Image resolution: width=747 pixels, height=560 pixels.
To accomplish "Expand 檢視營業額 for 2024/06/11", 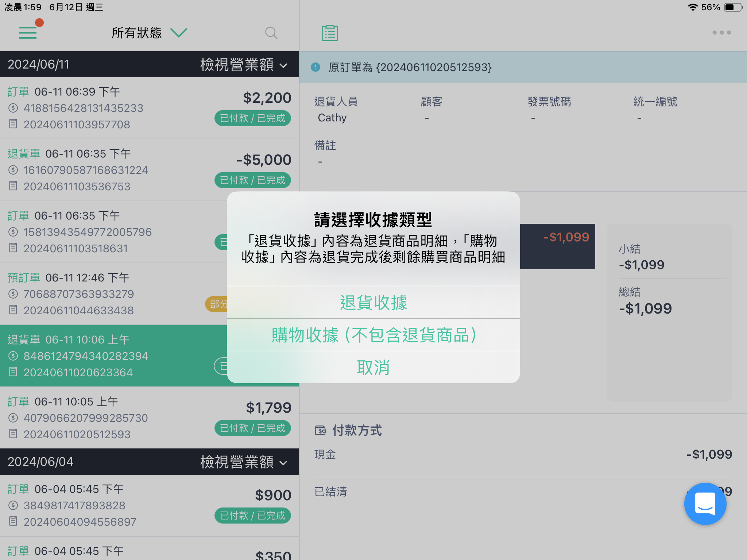I will coord(244,65).
